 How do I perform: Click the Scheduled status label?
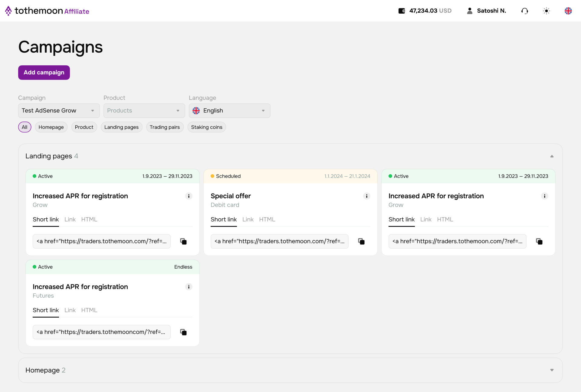[228, 176]
